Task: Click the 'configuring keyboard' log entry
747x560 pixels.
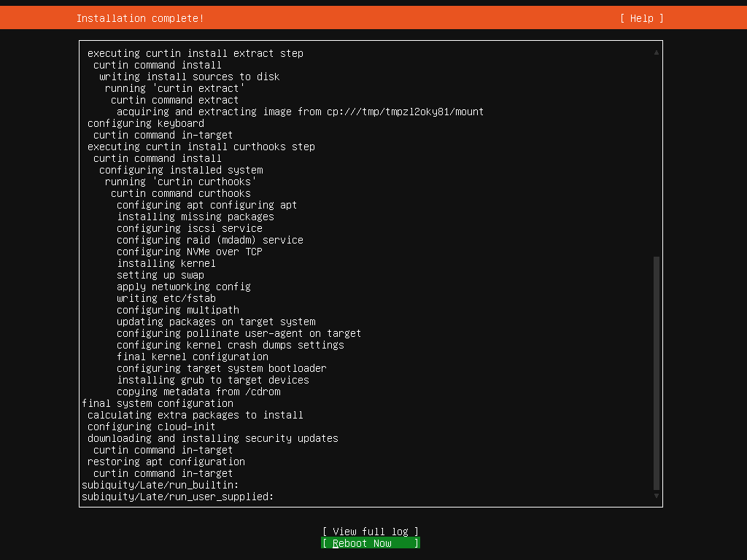Action: 146,123
